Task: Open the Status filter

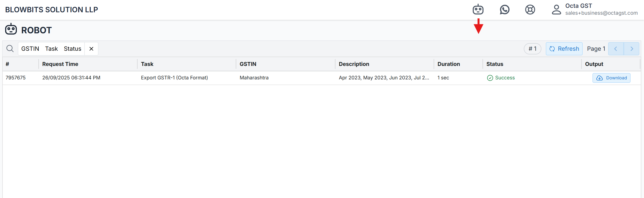Action: tap(73, 49)
